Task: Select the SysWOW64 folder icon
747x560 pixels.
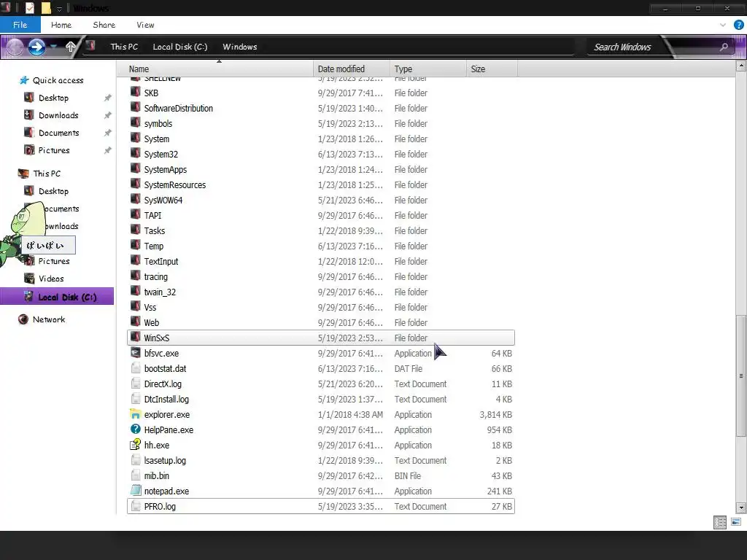Action: [135, 200]
